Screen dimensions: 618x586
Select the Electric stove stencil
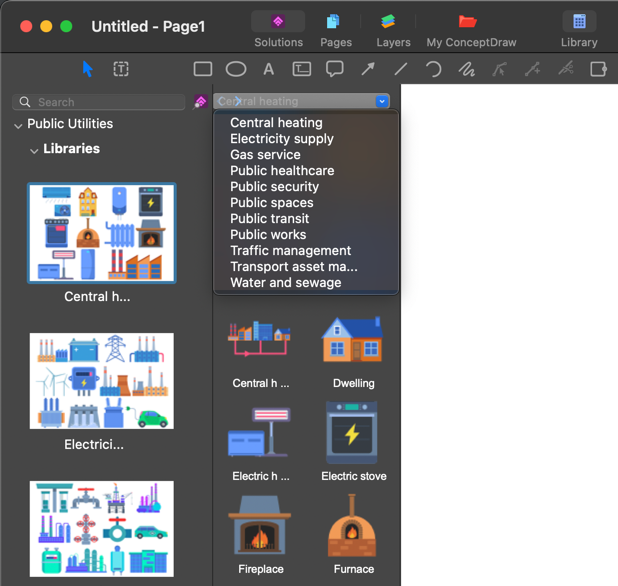point(352,432)
